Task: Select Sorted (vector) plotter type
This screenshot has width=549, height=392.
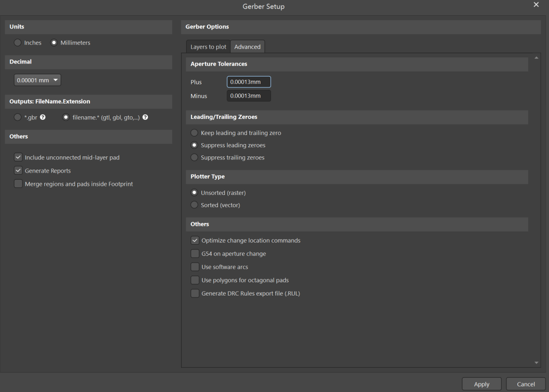Action: click(194, 205)
